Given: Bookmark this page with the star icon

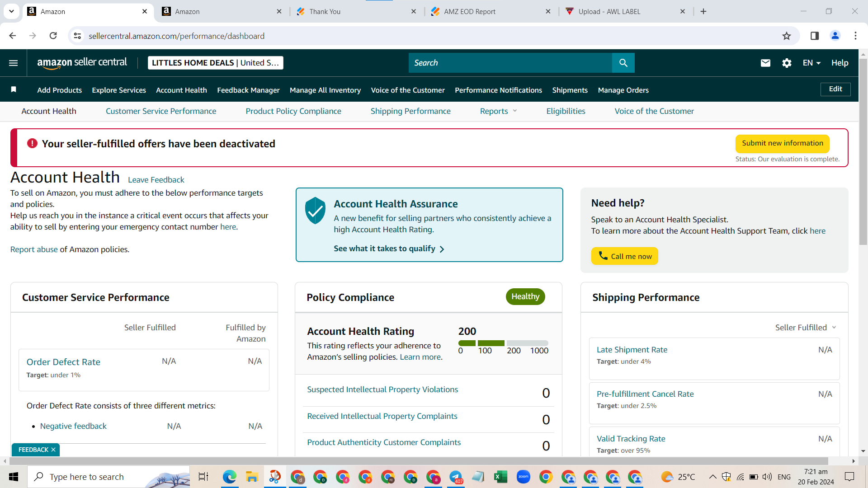Looking at the screenshot, I should 787,36.
